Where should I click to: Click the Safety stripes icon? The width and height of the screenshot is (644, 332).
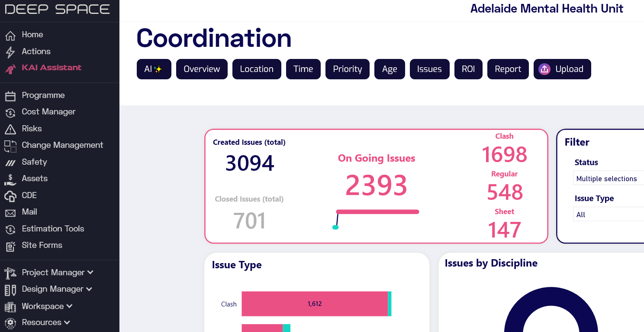tap(10, 163)
